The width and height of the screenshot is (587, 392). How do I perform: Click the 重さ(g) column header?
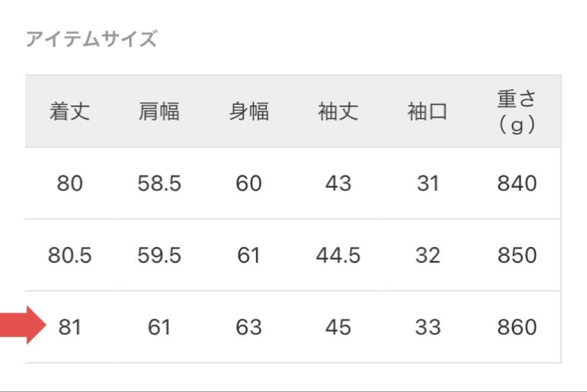(x=516, y=112)
